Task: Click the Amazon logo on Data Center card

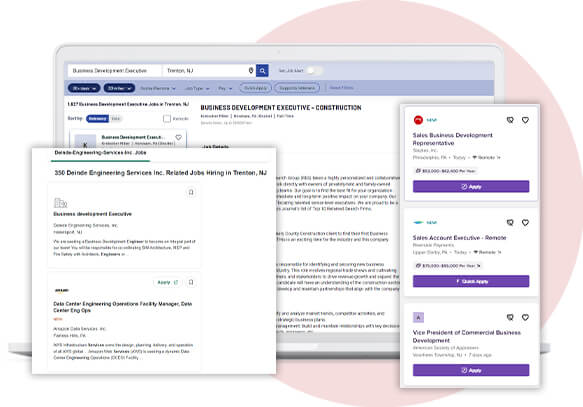Action: 61,291
